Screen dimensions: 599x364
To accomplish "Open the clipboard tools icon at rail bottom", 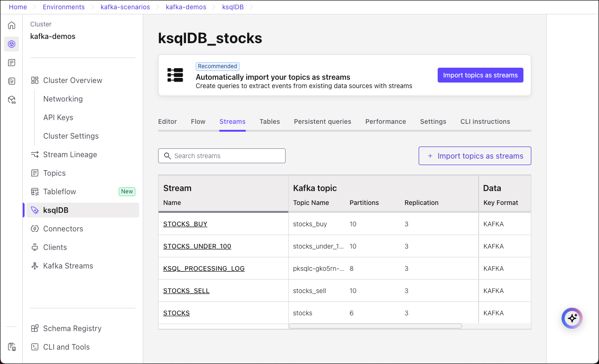I will [12, 346].
